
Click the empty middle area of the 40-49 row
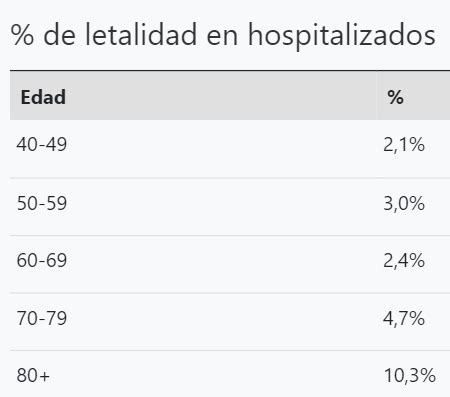pyautogui.click(x=222, y=148)
